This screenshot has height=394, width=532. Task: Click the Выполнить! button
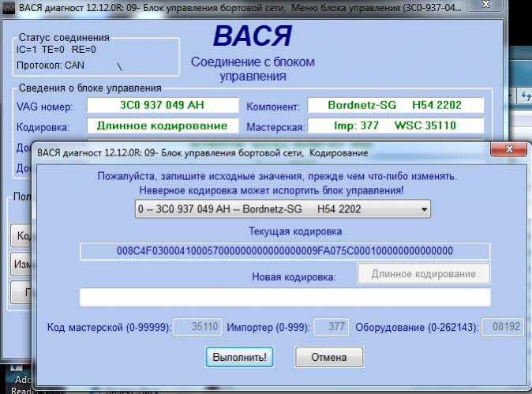click(239, 357)
